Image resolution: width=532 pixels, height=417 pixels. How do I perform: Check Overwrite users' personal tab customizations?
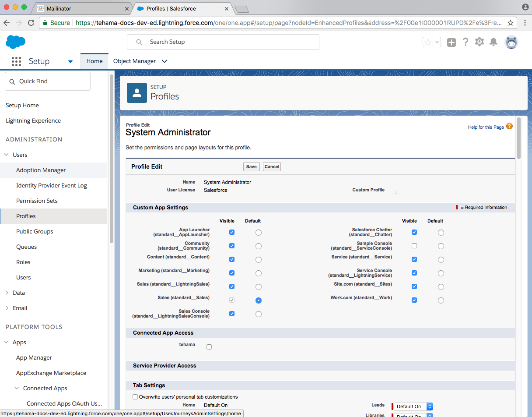click(x=135, y=397)
